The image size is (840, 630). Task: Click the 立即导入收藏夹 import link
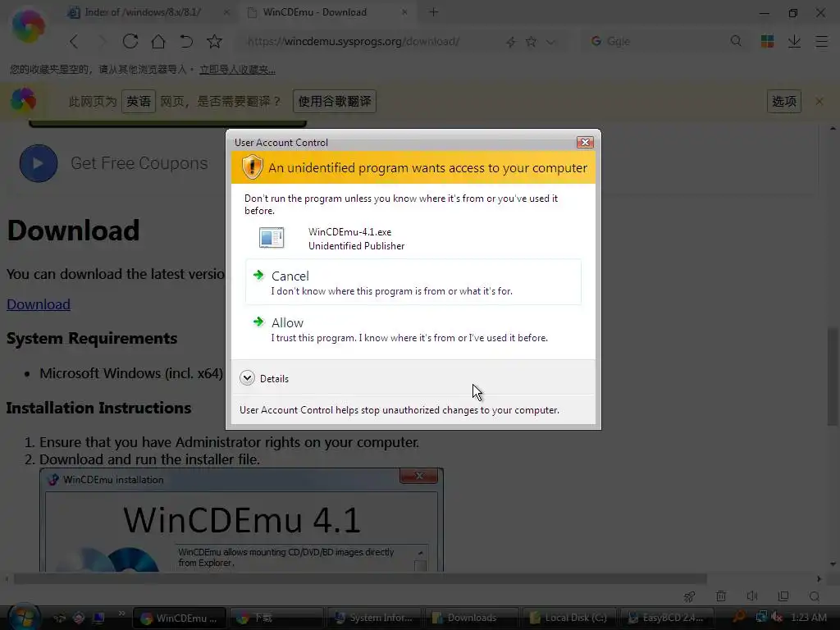point(237,70)
